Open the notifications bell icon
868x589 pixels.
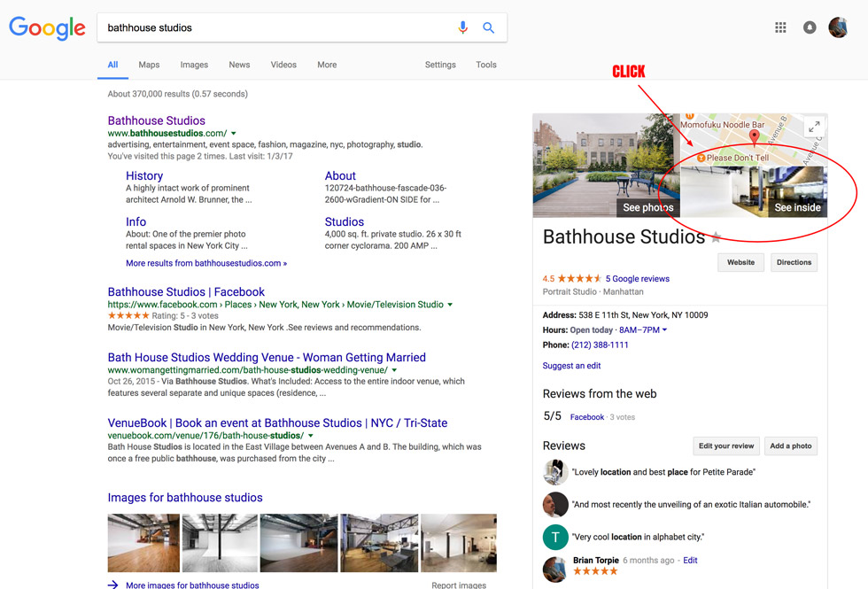click(810, 27)
